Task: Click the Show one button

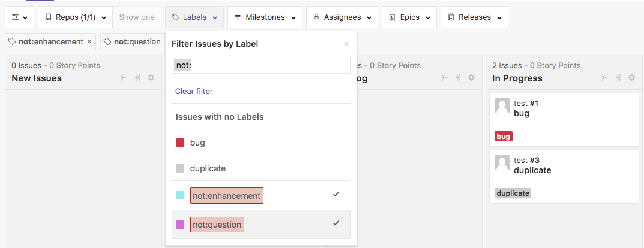Action: (x=137, y=17)
